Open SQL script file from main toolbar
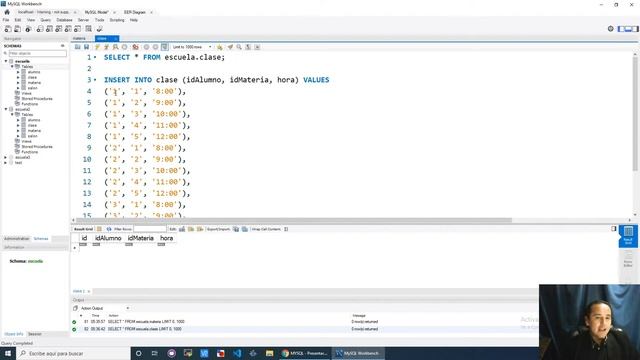The width and height of the screenshot is (640, 360). click(17, 29)
